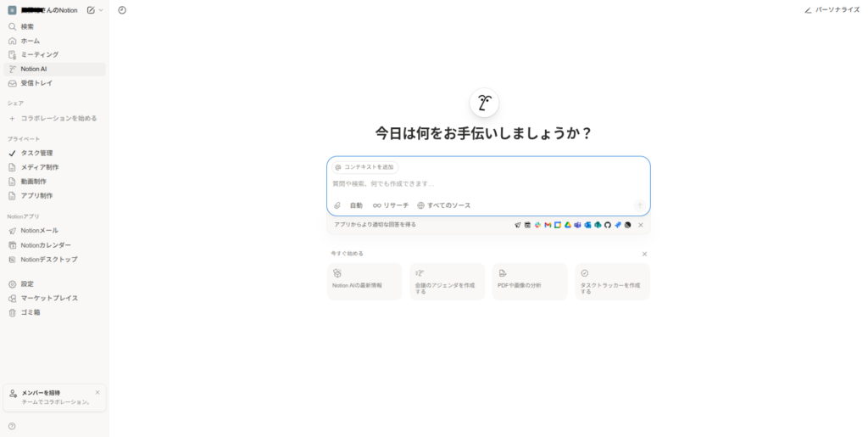
Task: Open すべてのソース source selector
Action: (444, 205)
